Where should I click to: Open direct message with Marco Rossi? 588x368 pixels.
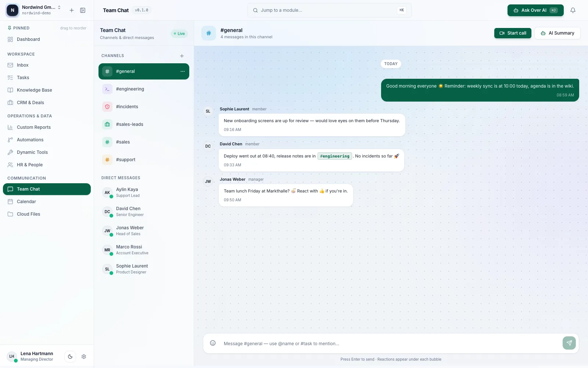coord(144,250)
